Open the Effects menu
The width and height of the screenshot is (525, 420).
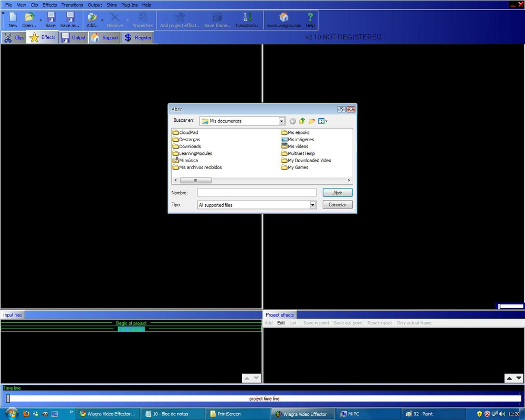point(49,5)
